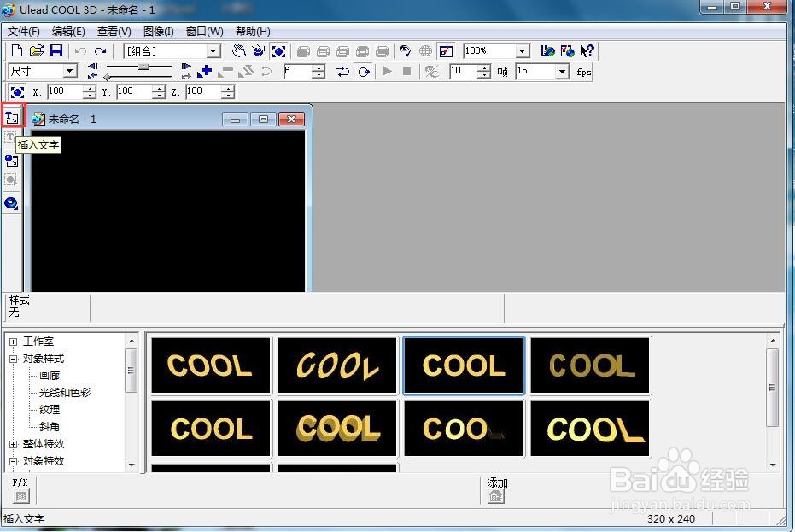Click the display quality eye icon

tap(406, 50)
